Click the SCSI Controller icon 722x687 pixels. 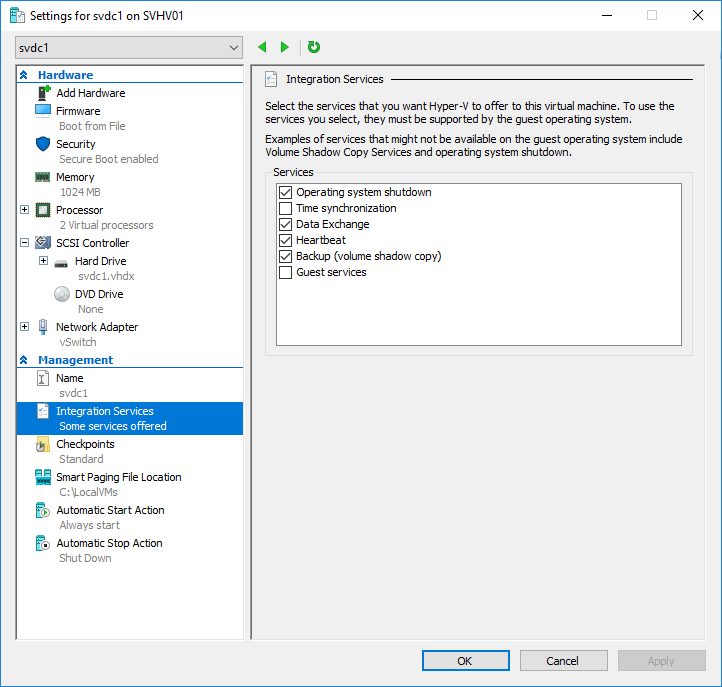coord(43,242)
